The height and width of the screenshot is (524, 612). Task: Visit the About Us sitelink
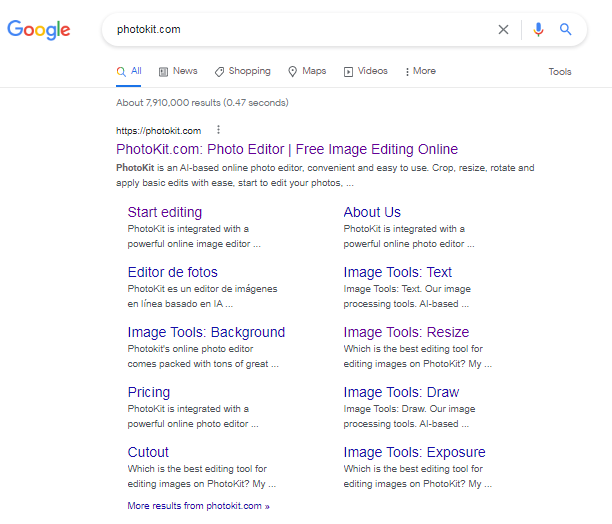click(x=372, y=212)
